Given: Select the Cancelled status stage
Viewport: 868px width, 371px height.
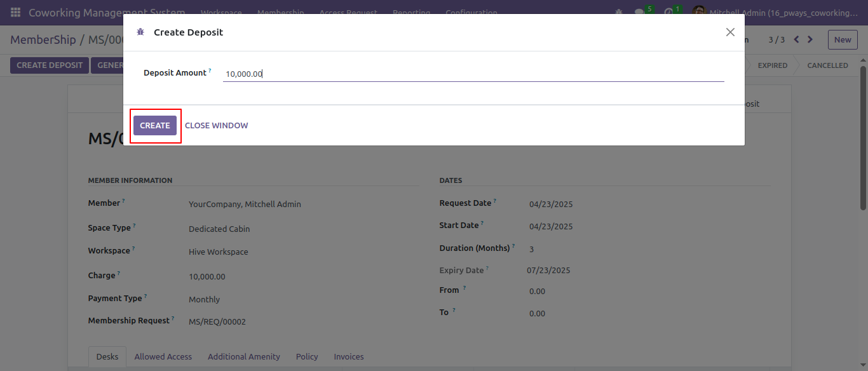Looking at the screenshot, I should coord(827,65).
